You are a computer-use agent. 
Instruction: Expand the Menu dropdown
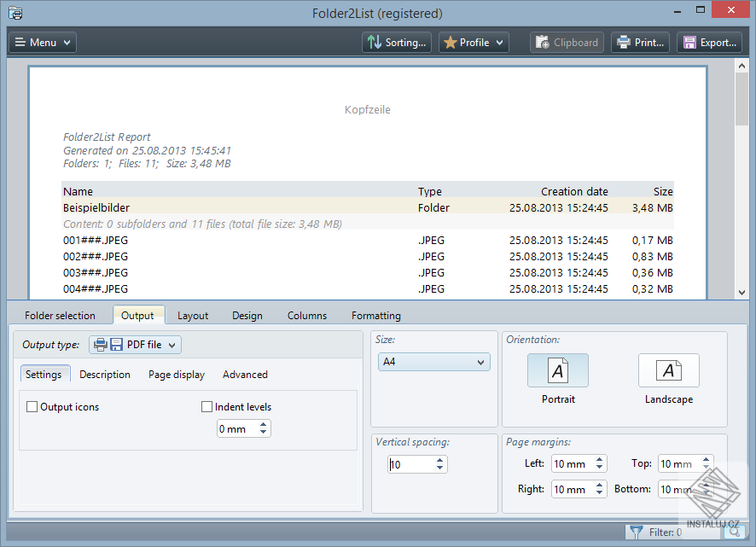click(42, 41)
